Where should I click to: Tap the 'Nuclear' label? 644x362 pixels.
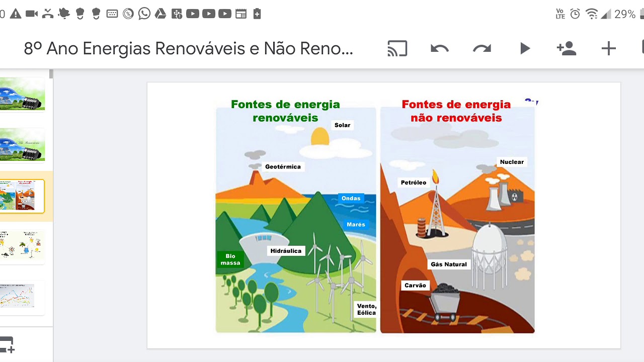512,162
